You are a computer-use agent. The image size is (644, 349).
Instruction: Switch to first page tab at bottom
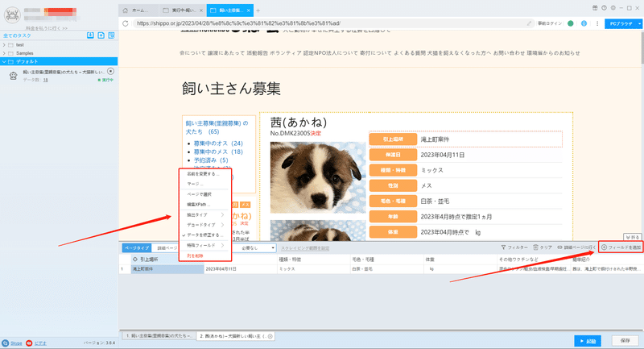[159, 336]
